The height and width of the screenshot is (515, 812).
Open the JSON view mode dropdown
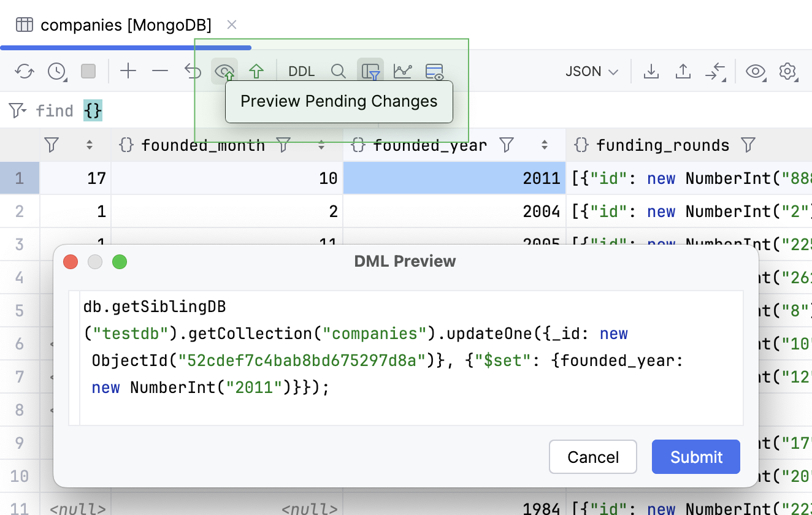click(x=590, y=71)
